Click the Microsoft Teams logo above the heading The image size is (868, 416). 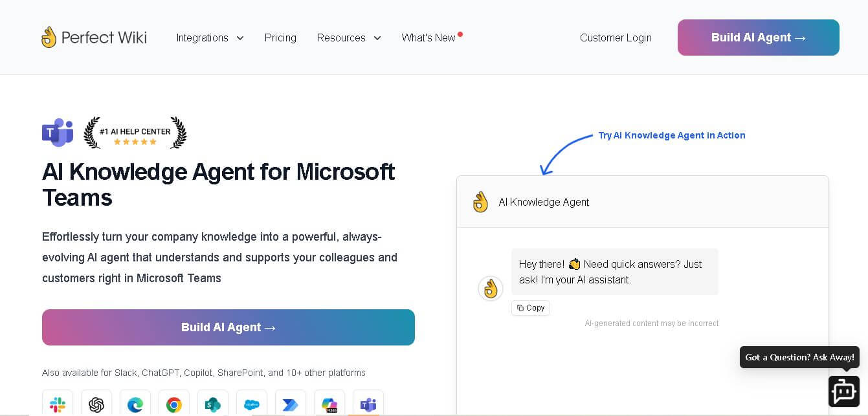click(58, 133)
